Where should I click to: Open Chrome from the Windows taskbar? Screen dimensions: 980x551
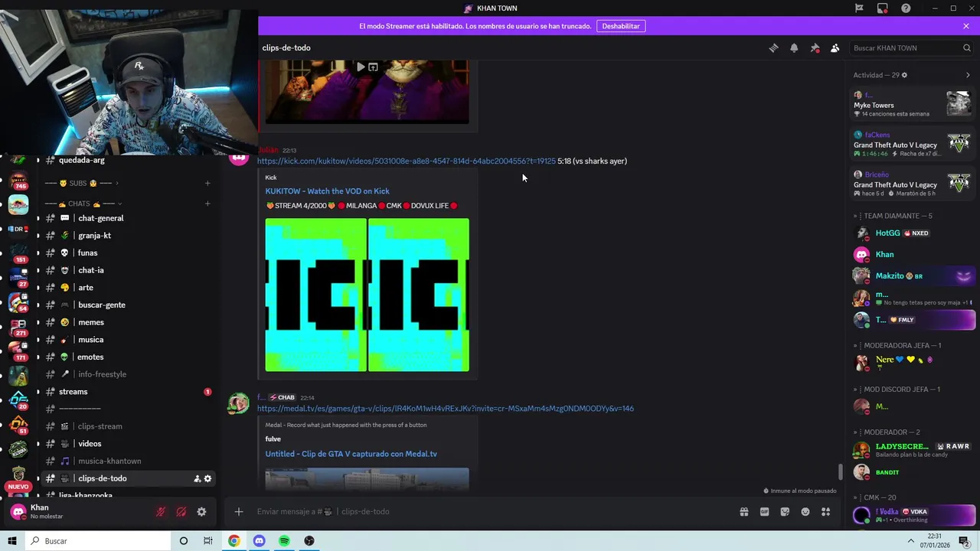click(234, 541)
